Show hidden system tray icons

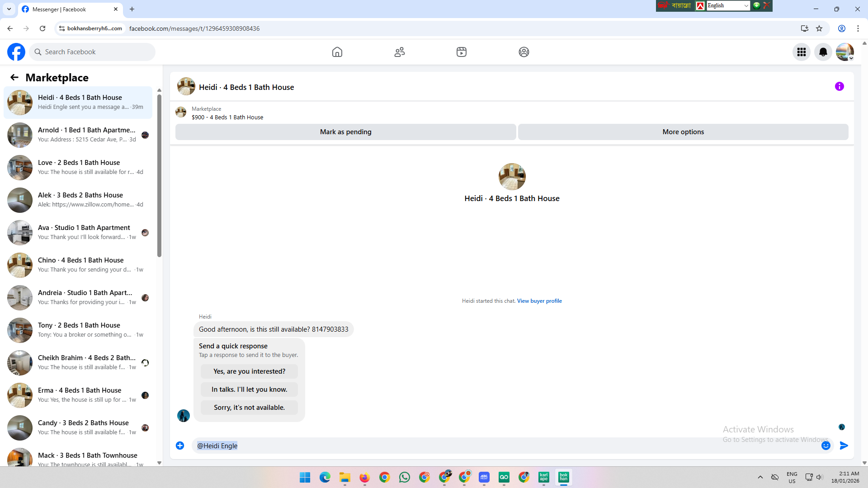point(760,477)
